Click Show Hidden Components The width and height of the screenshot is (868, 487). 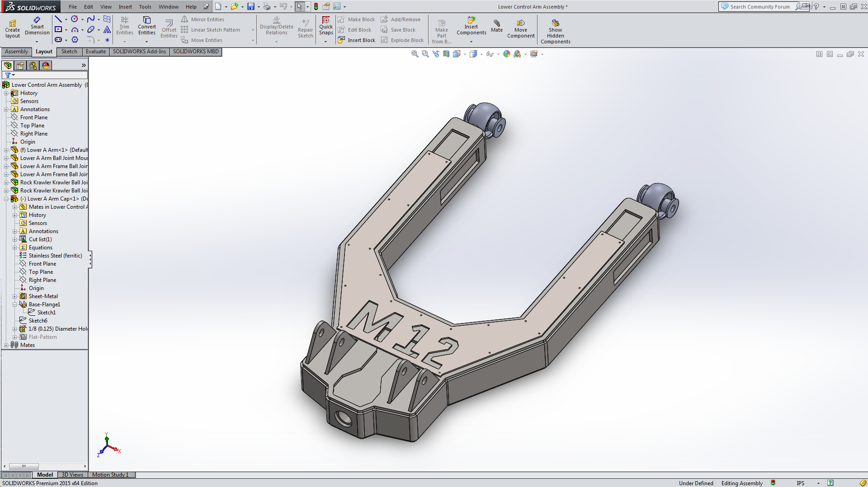click(x=556, y=31)
